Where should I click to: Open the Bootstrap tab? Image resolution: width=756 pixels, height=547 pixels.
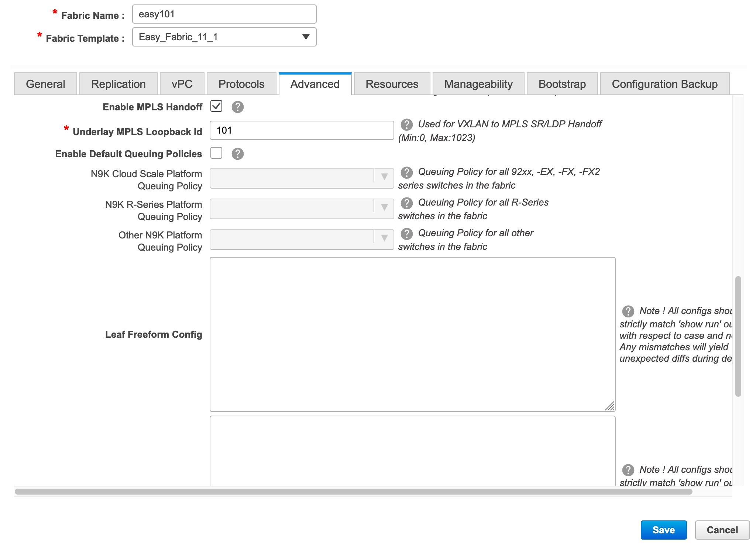click(x=561, y=84)
